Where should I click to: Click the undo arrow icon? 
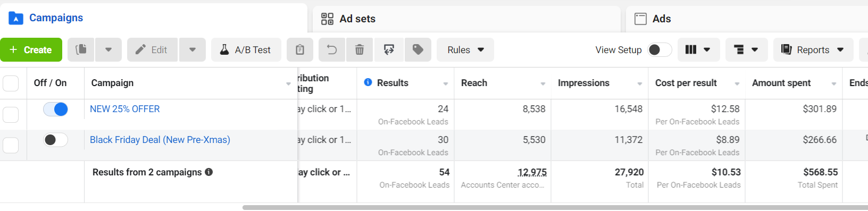[332, 50]
